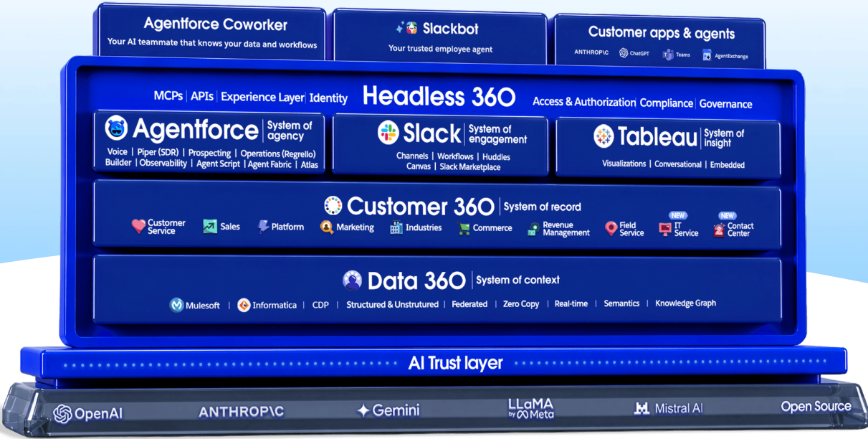Select the Teams icon in Customer apps
The image size is (868, 439).
pyautogui.click(x=668, y=55)
